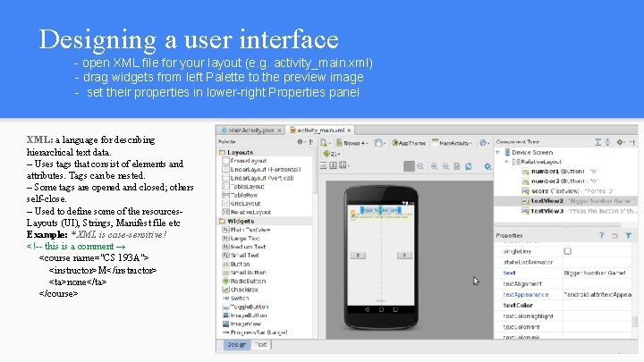Edit the text property value field
This screenshot has height=362, width=644.
tap(597, 273)
